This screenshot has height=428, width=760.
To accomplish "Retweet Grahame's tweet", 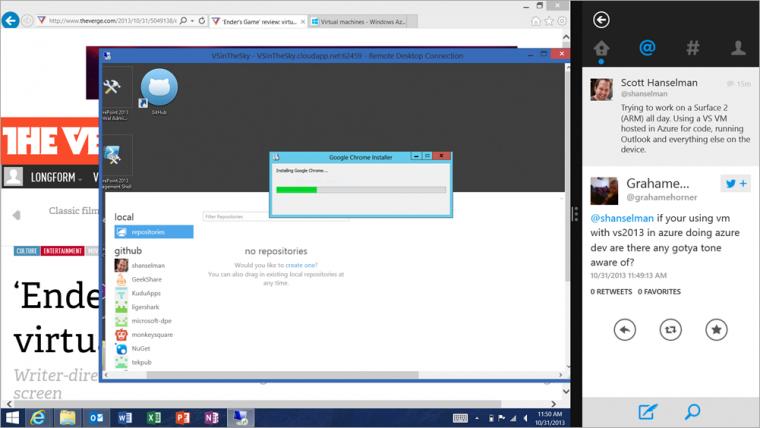I will pyautogui.click(x=670, y=330).
